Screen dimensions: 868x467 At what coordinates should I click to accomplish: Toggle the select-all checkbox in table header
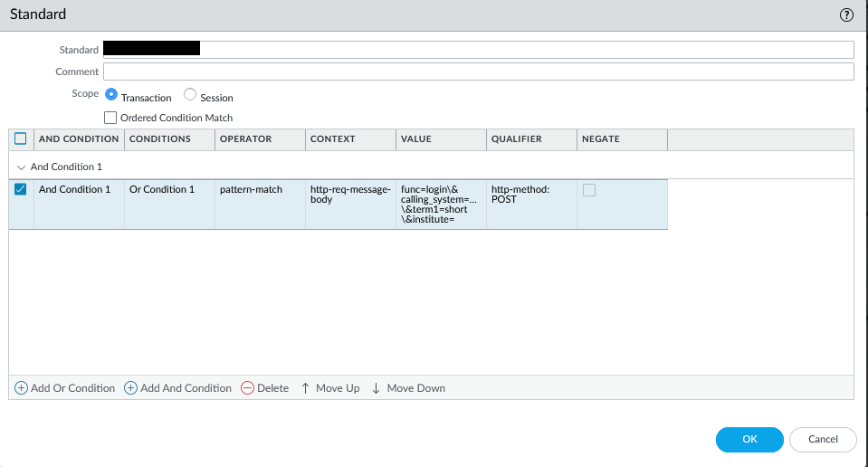click(21, 139)
